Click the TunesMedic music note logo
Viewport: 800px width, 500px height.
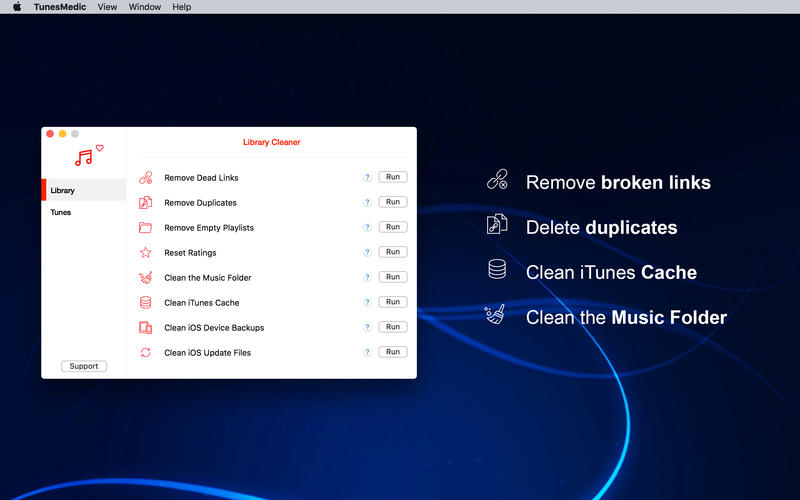click(86, 156)
